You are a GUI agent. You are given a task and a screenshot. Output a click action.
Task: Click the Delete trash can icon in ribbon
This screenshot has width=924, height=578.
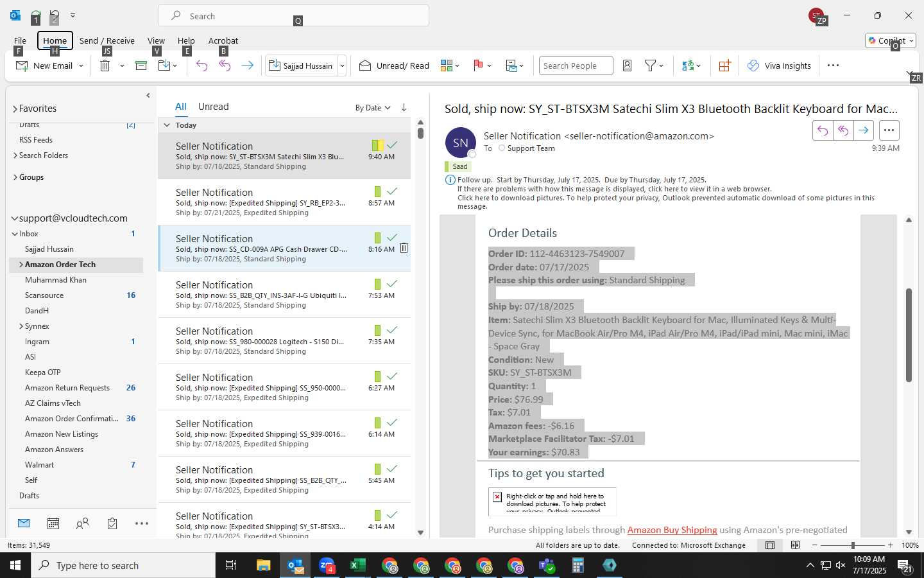click(105, 66)
